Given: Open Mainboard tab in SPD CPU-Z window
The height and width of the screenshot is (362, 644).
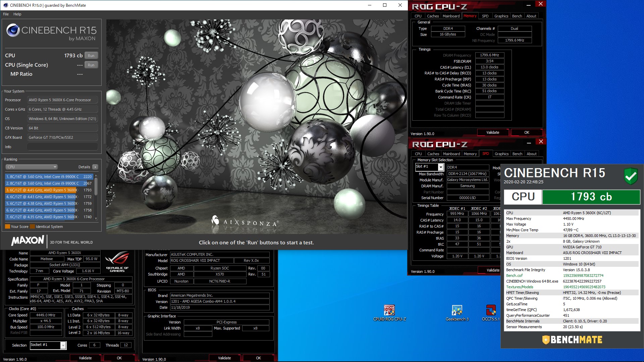Looking at the screenshot, I should [451, 154].
